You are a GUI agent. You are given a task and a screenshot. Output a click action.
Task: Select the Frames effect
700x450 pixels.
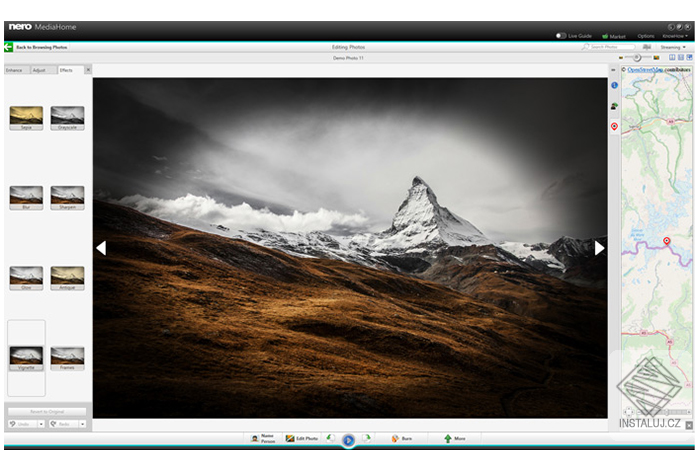click(x=67, y=358)
